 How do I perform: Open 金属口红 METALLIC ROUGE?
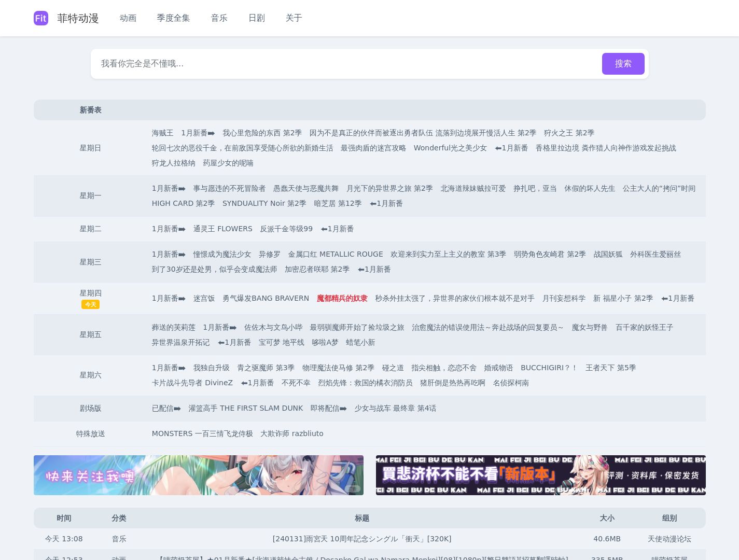coord(336,255)
